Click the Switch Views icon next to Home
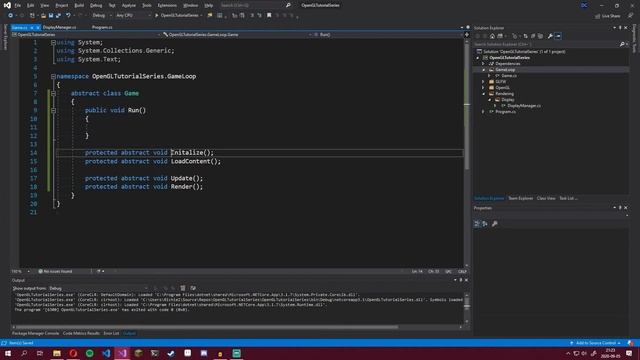 (500, 36)
